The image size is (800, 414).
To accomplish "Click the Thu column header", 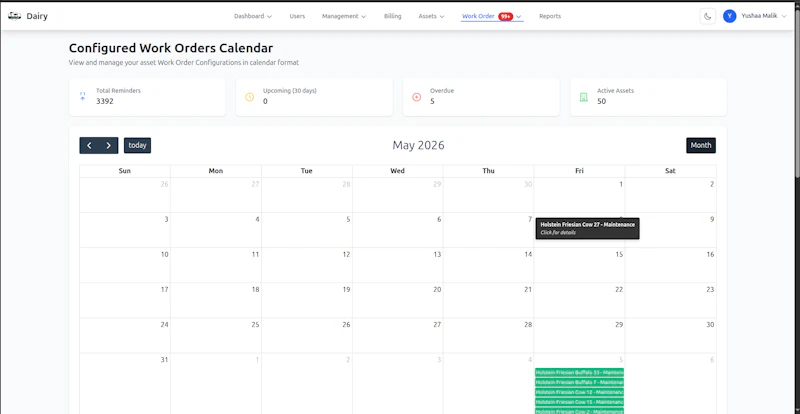I will (488, 171).
